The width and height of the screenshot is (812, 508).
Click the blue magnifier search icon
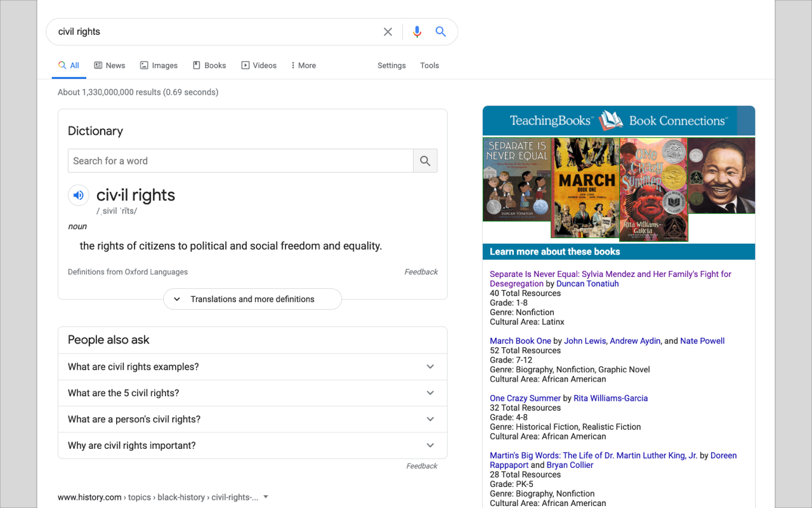pyautogui.click(x=441, y=32)
